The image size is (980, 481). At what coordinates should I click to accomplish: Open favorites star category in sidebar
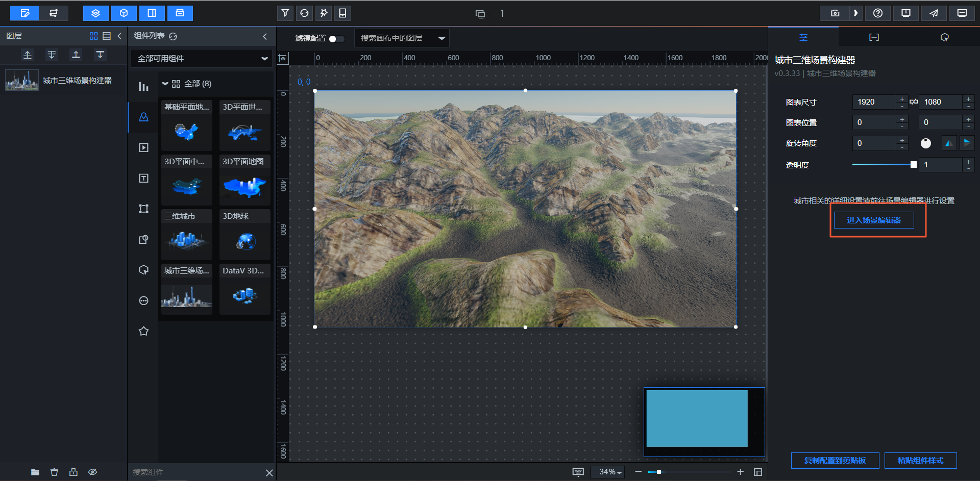tap(143, 331)
